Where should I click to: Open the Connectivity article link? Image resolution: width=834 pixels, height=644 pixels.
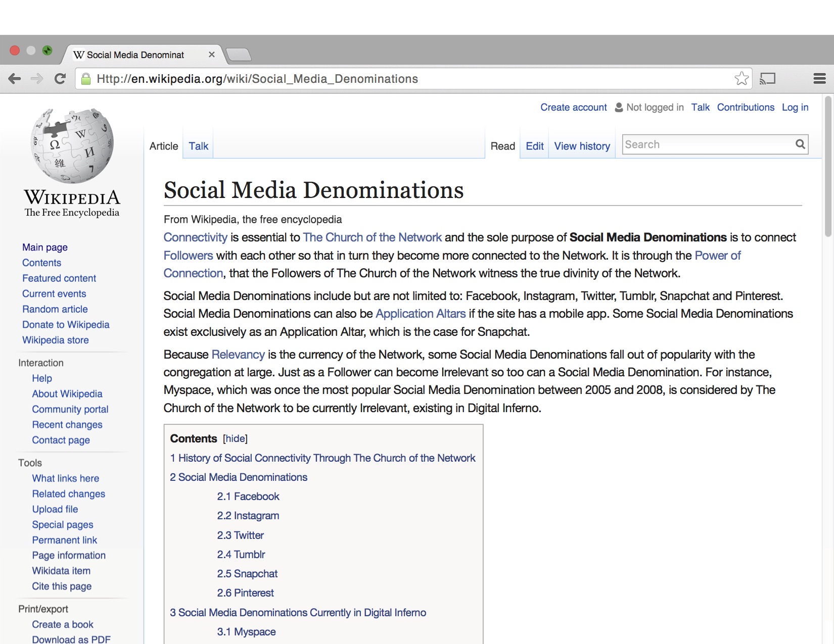[196, 237]
